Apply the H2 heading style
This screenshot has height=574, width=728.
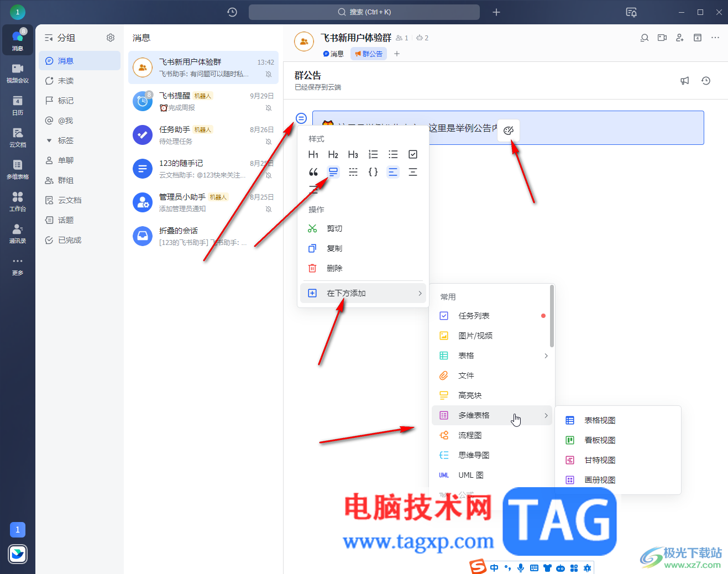tap(333, 154)
